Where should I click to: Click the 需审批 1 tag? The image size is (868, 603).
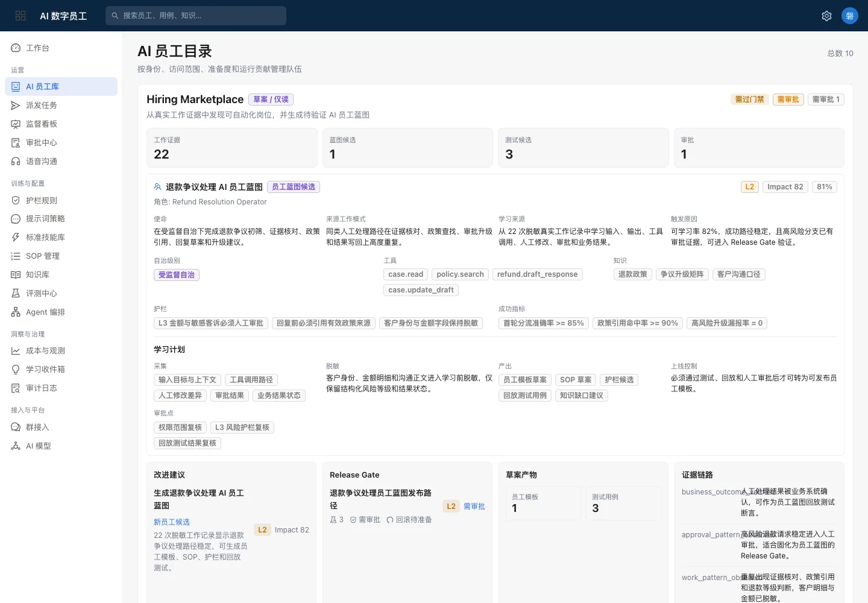826,99
